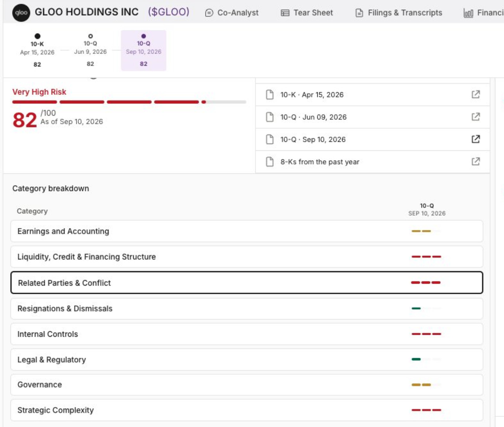Click the Filings & Transcripts document icon
The width and height of the screenshot is (504, 427).
[359, 13]
